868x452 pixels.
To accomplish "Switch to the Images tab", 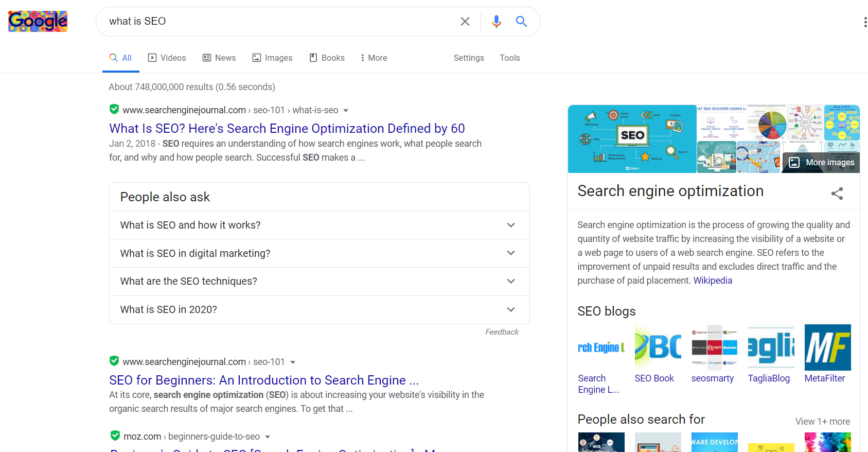I will tap(272, 58).
